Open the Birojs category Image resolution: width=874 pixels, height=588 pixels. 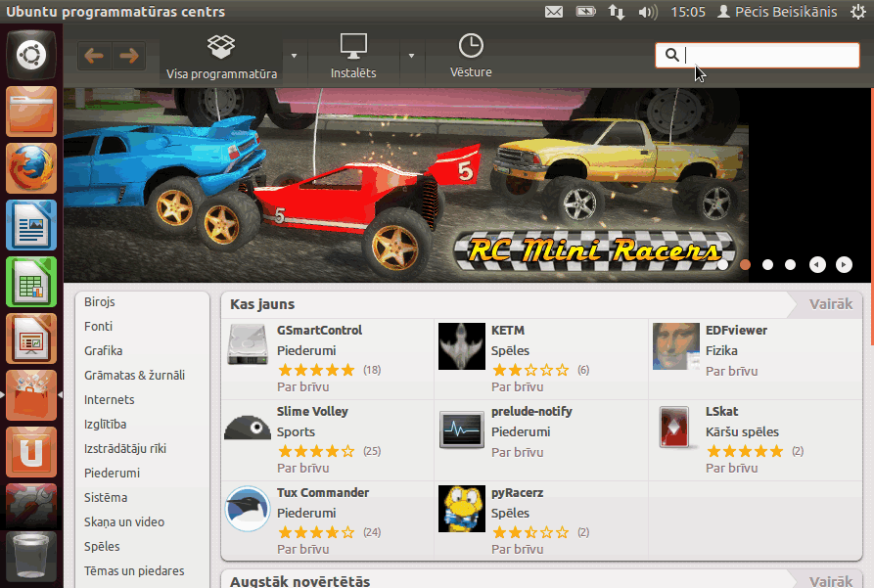point(100,301)
